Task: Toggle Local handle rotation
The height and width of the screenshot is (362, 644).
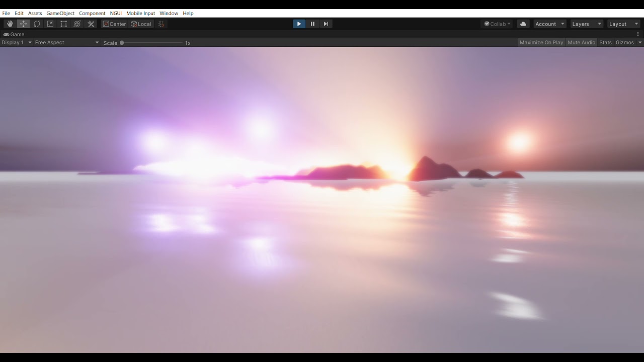Action: pyautogui.click(x=141, y=24)
